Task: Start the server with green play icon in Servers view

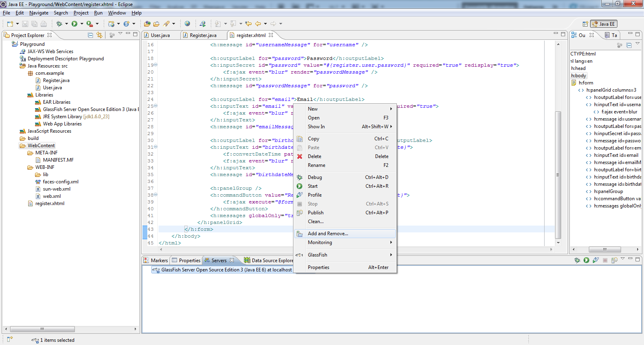Action: (586, 260)
